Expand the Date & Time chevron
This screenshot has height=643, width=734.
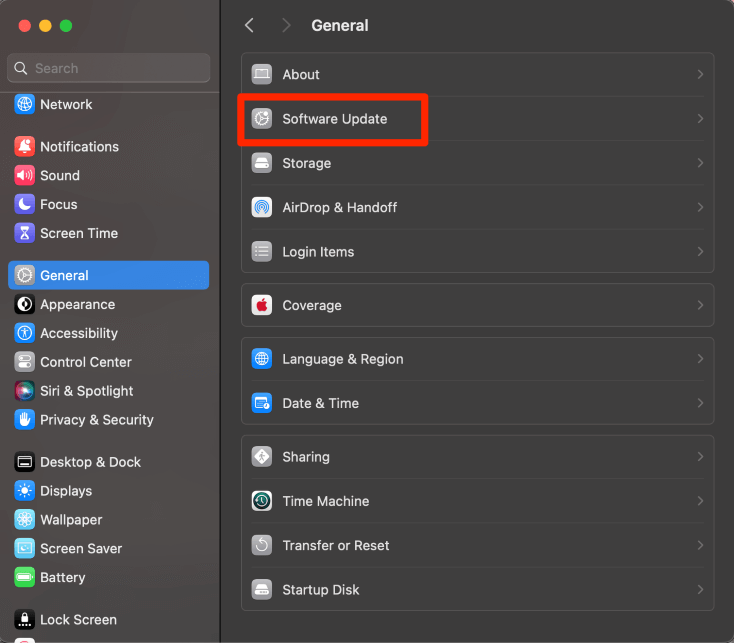700,403
